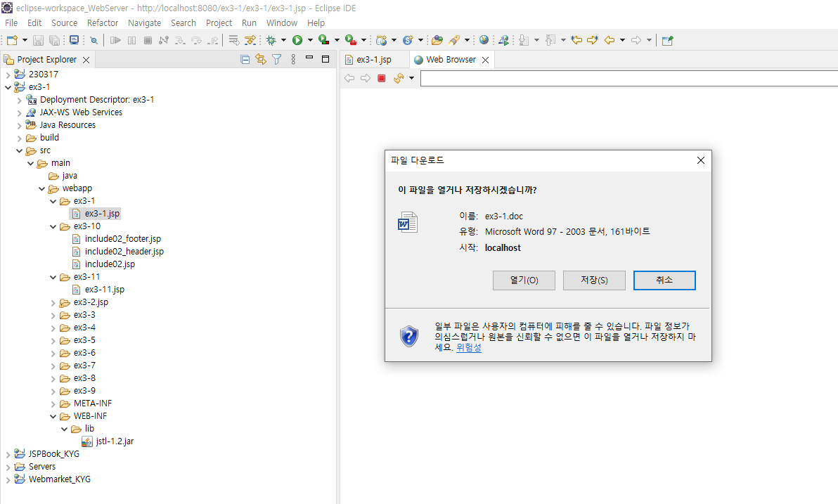Click the Run Last Tool external tools icon
Viewport: 838px width, 504px height.
(x=350, y=40)
